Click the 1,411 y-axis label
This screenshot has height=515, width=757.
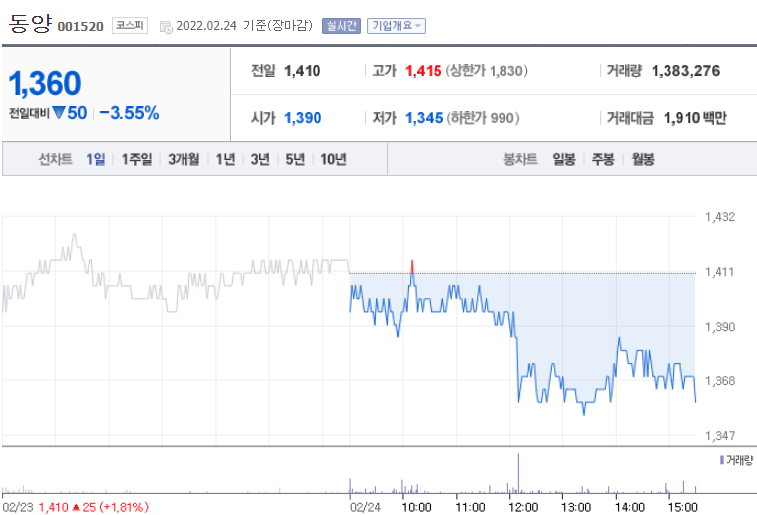720,272
